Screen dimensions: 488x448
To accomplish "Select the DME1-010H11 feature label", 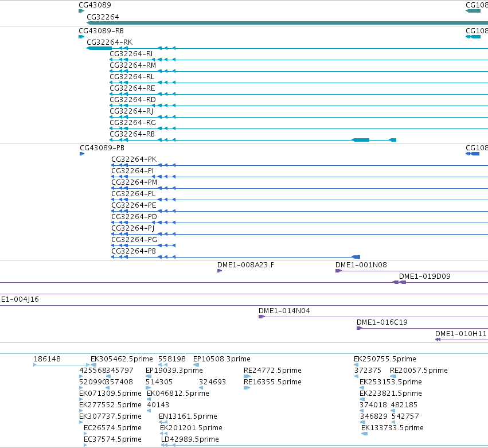I will click(x=460, y=334).
